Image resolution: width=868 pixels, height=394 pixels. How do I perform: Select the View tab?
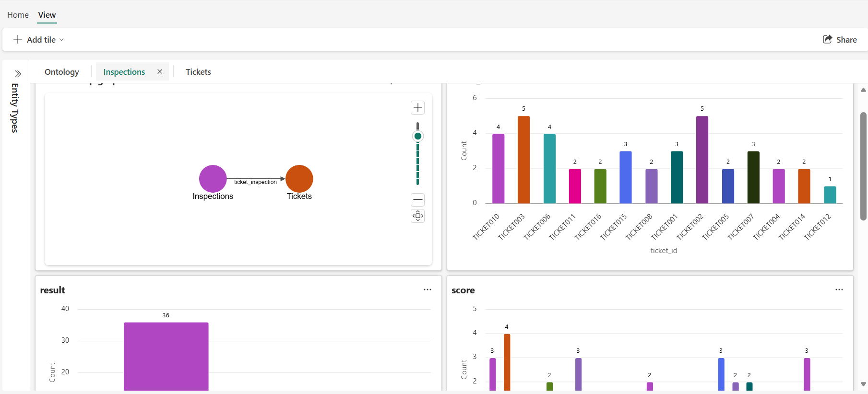pos(47,15)
